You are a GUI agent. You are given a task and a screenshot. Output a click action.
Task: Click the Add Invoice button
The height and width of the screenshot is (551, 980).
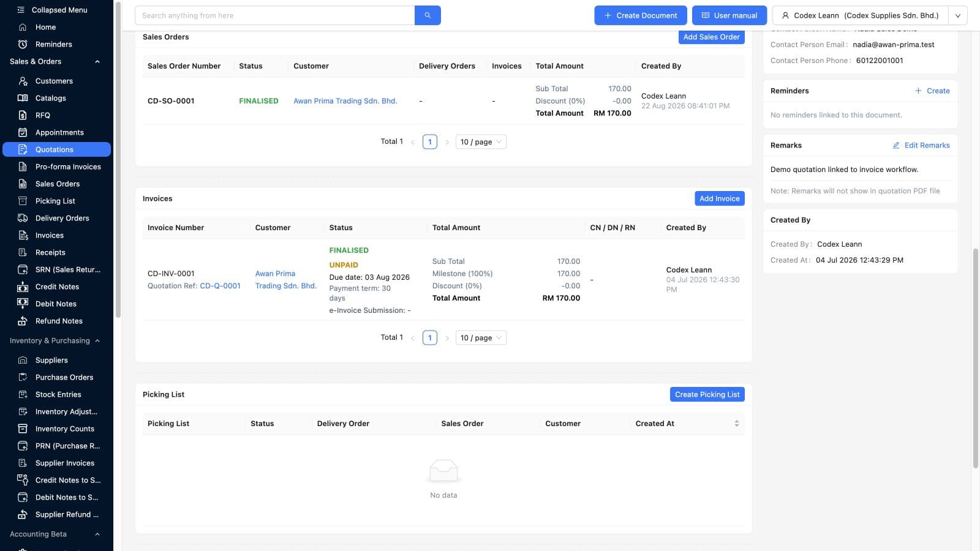pos(719,198)
